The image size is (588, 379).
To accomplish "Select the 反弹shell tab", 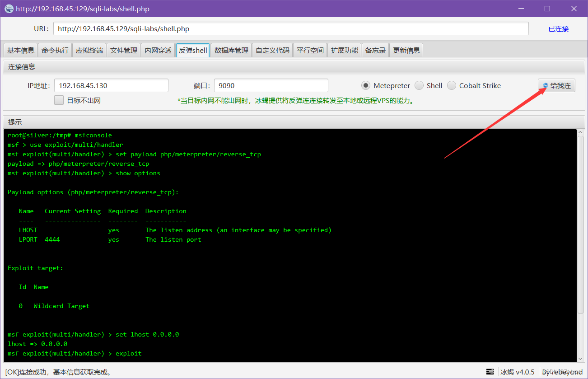I will 193,50.
